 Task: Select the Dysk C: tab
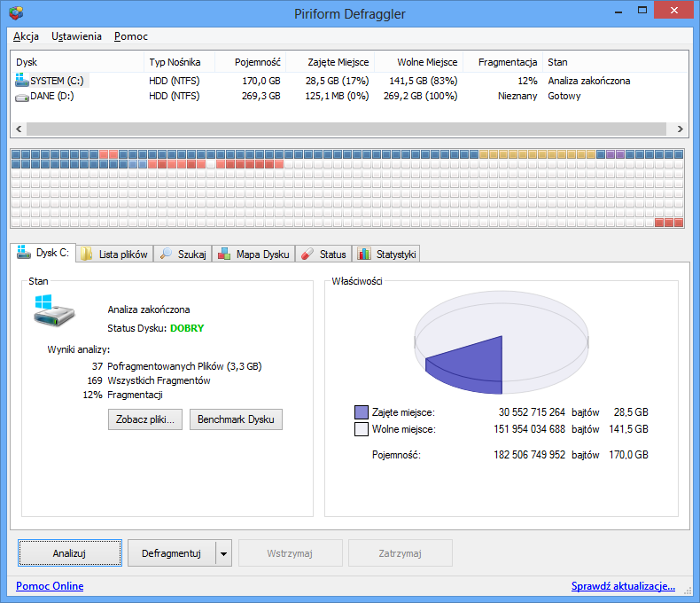(43, 253)
